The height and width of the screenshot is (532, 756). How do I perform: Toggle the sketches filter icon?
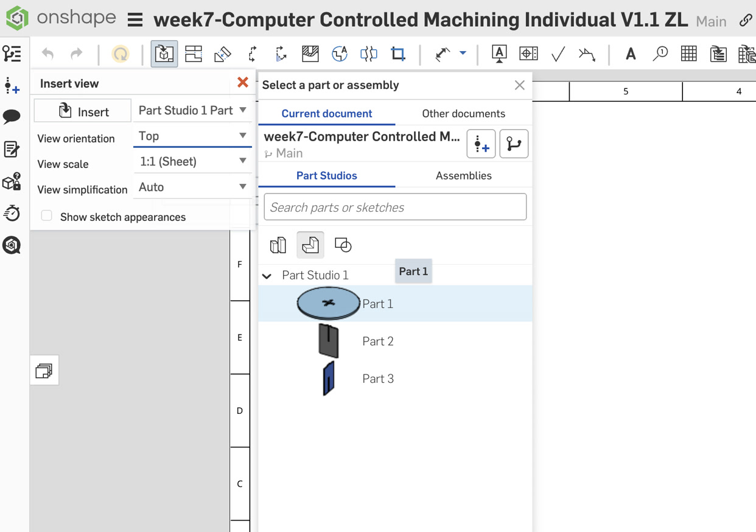click(x=343, y=245)
